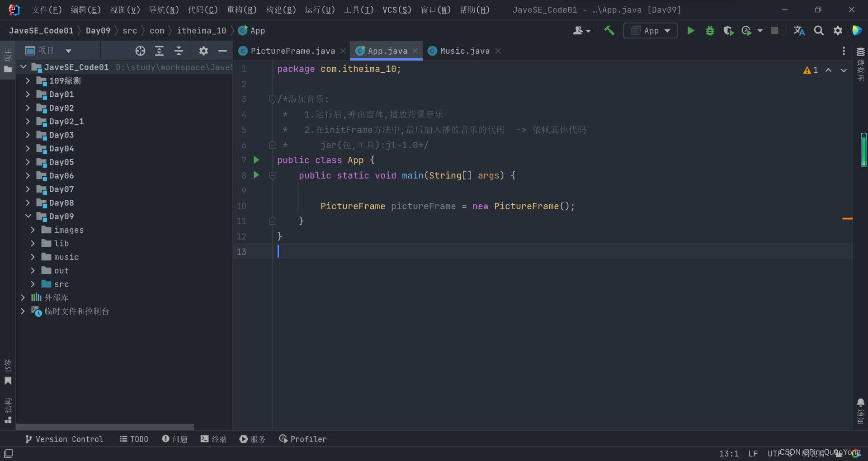Screen dimensions: 868x461
Task: Click the colorful plugin icon at top right
Action: pos(857,30)
